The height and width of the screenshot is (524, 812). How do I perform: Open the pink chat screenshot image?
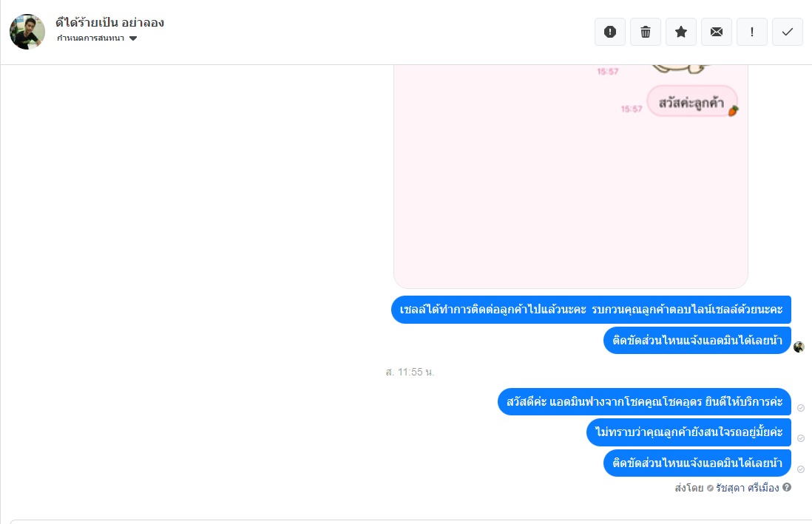point(571,176)
